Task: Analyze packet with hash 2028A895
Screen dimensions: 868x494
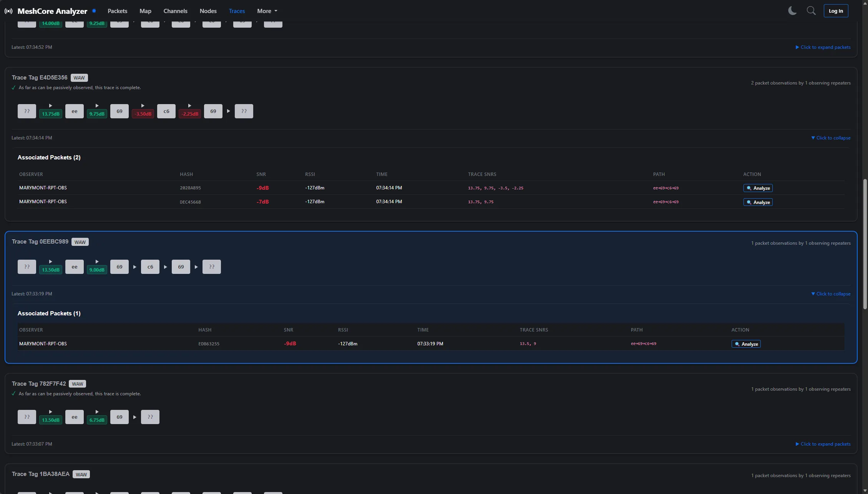Action: [758, 188]
